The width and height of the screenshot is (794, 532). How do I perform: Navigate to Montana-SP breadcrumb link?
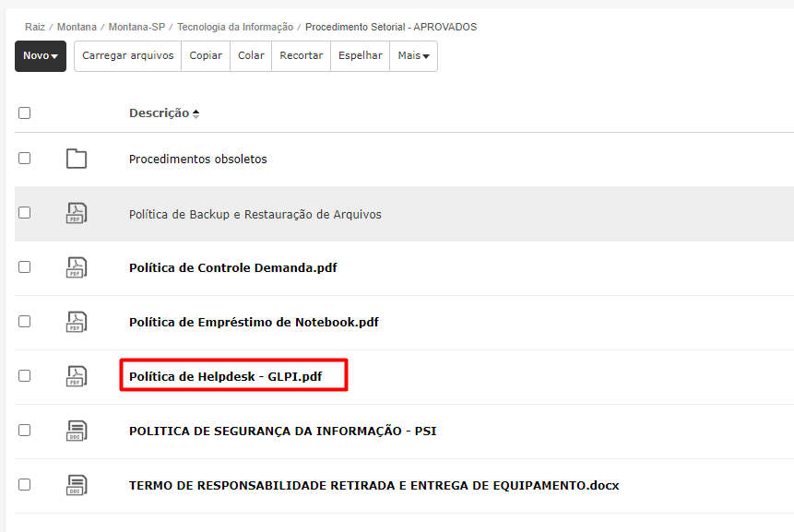tap(136, 28)
